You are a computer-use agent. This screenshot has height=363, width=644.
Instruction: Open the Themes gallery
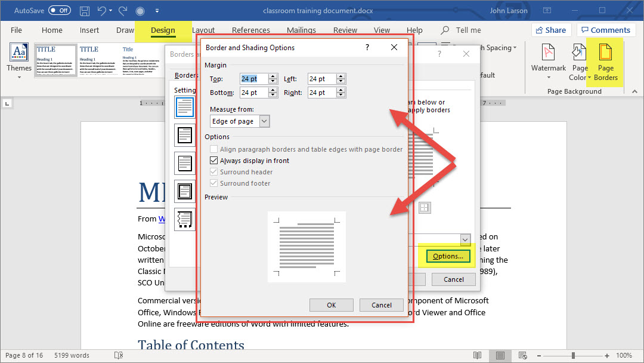click(19, 60)
